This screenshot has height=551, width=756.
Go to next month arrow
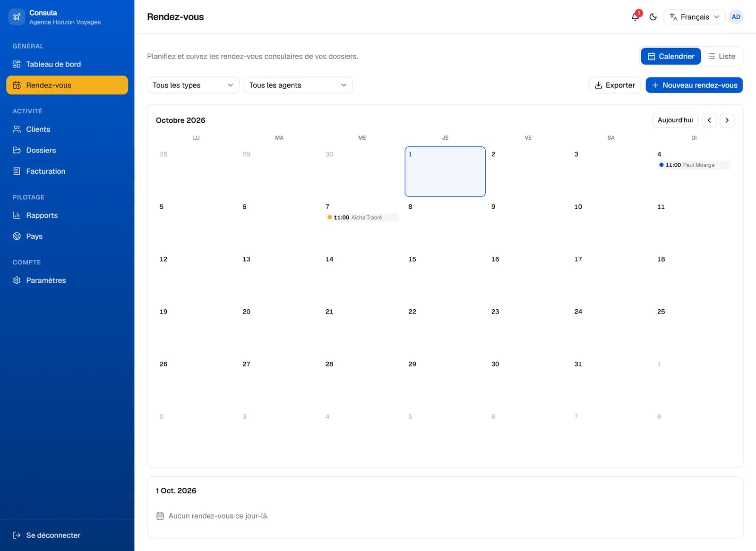[727, 120]
